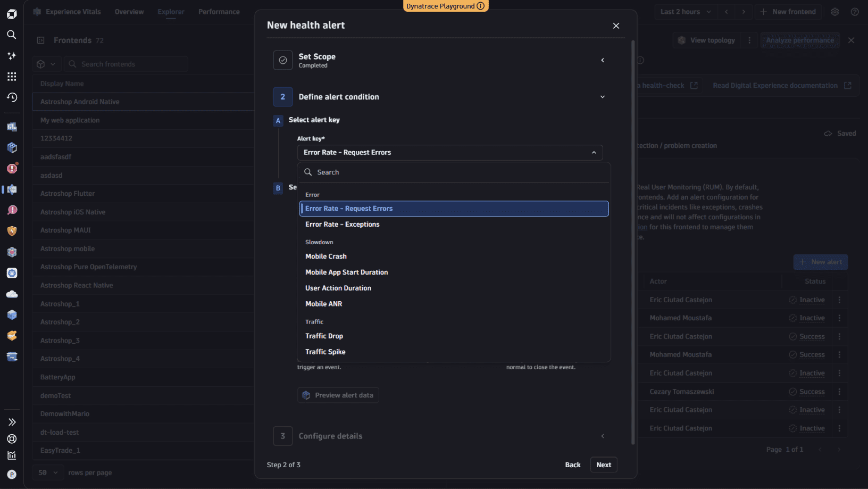
Task: Open the Davis AI sparkle icon
Action: click(12, 56)
